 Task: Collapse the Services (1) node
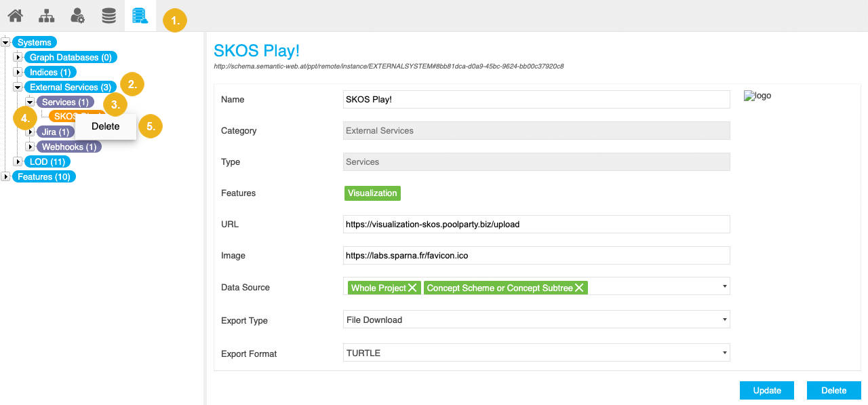click(30, 102)
